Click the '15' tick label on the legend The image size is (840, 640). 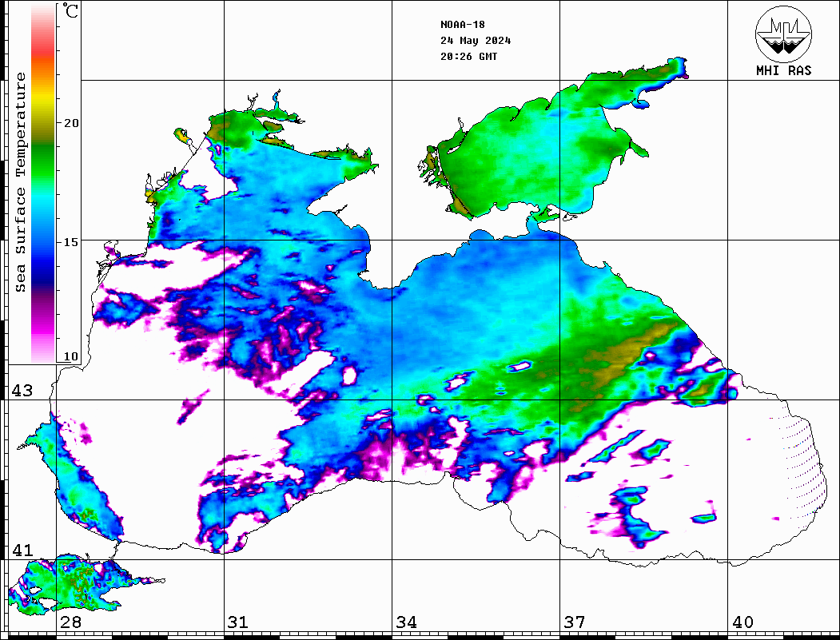pos(71,242)
